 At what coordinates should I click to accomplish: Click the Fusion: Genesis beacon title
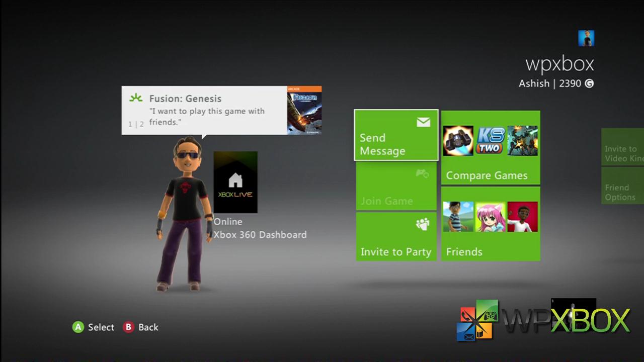pos(185,99)
